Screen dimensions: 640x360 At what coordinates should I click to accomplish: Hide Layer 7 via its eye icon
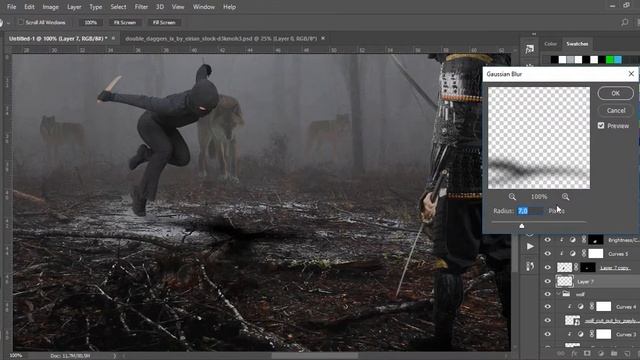tap(547, 281)
